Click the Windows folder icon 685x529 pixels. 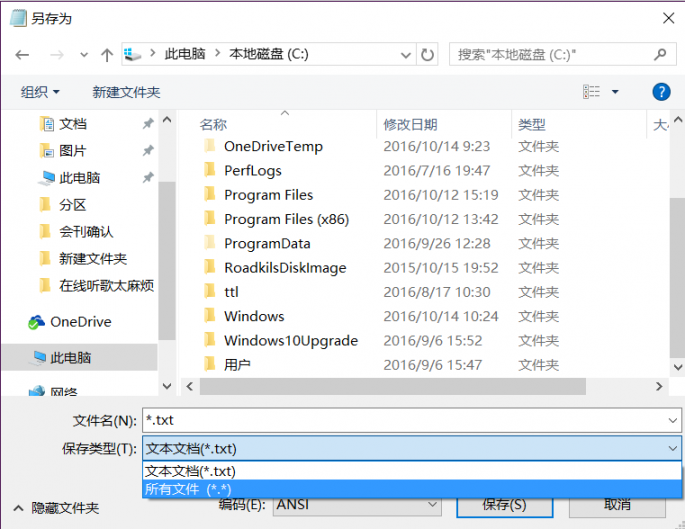(210, 315)
